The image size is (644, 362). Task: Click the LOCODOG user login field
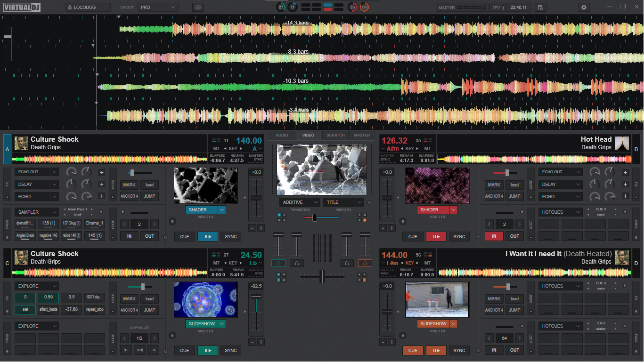(88, 8)
